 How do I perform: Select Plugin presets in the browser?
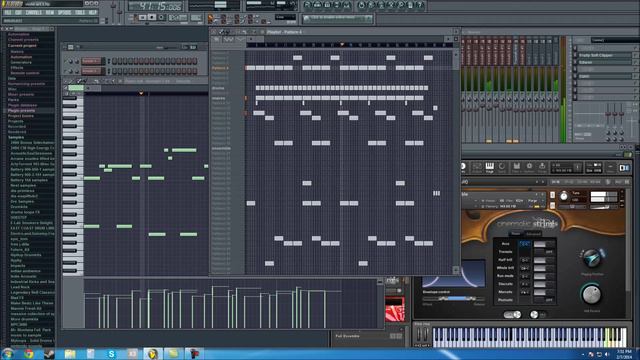[x=21, y=111]
